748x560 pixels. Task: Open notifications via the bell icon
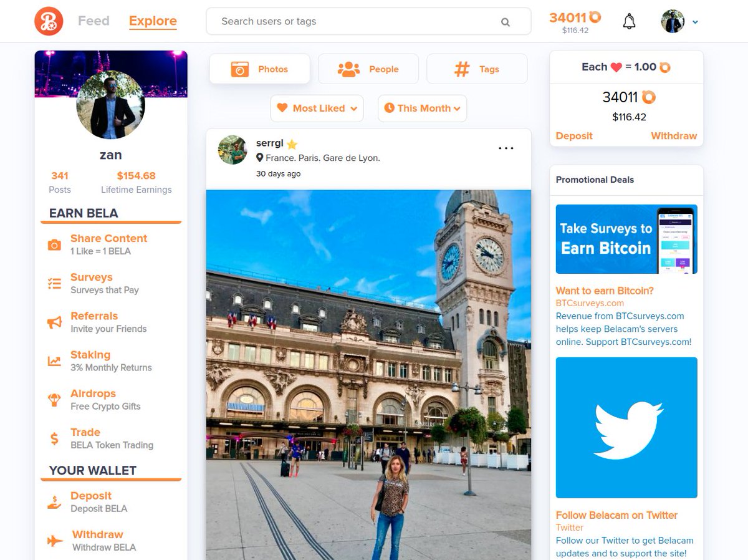(x=629, y=21)
